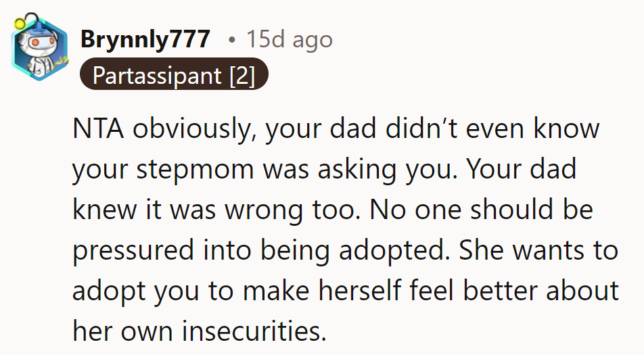Click the "15d ago" comment timestamp
This screenshot has width=644, height=355.
point(289,39)
